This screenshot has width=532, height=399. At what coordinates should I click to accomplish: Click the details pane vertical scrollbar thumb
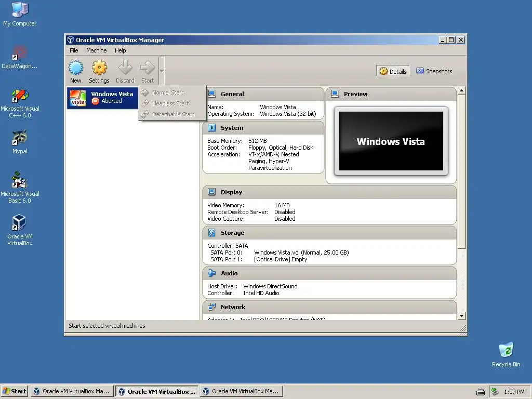click(x=461, y=171)
